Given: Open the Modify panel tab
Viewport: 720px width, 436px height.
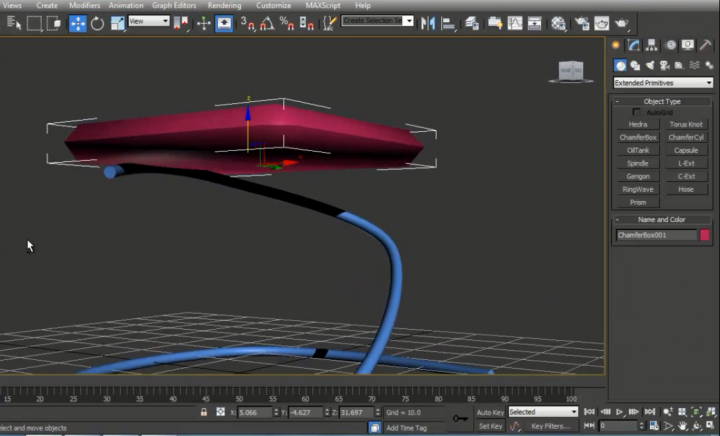Looking at the screenshot, I should click(634, 45).
